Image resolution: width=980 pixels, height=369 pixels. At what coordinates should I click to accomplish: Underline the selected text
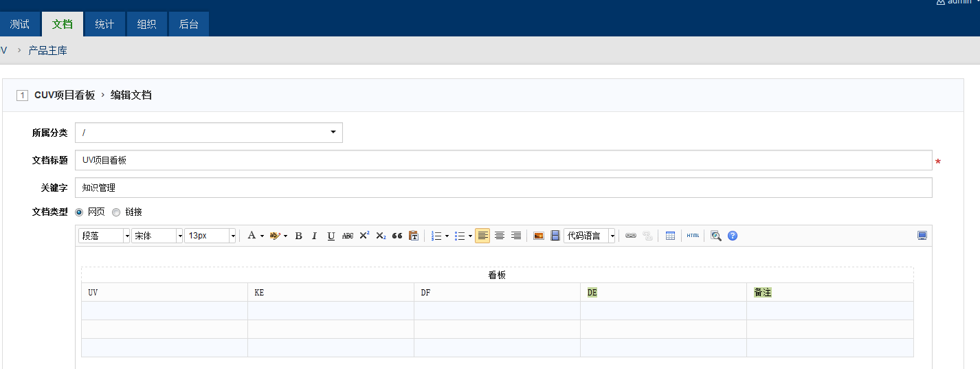click(x=331, y=236)
